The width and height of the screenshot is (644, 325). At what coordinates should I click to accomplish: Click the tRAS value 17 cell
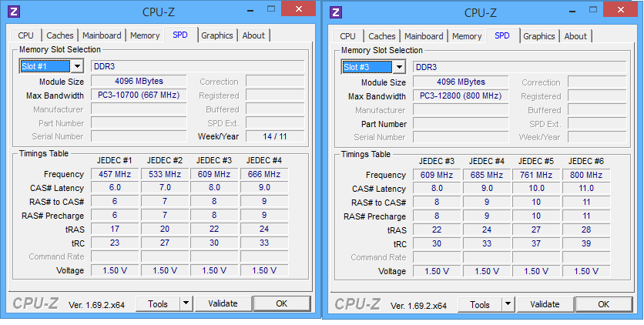click(x=115, y=229)
